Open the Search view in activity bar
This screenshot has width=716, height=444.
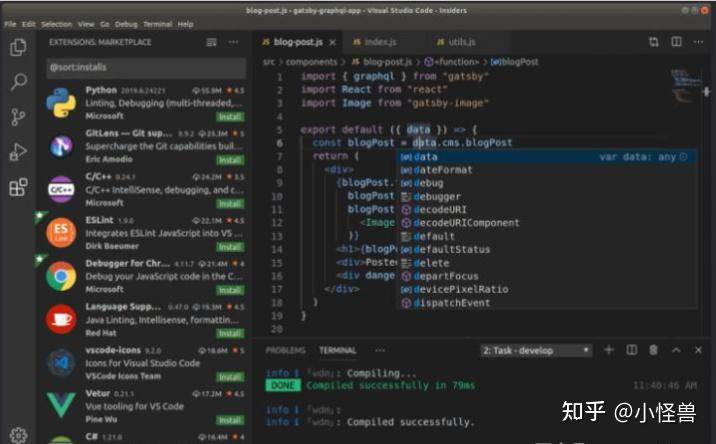click(x=18, y=82)
